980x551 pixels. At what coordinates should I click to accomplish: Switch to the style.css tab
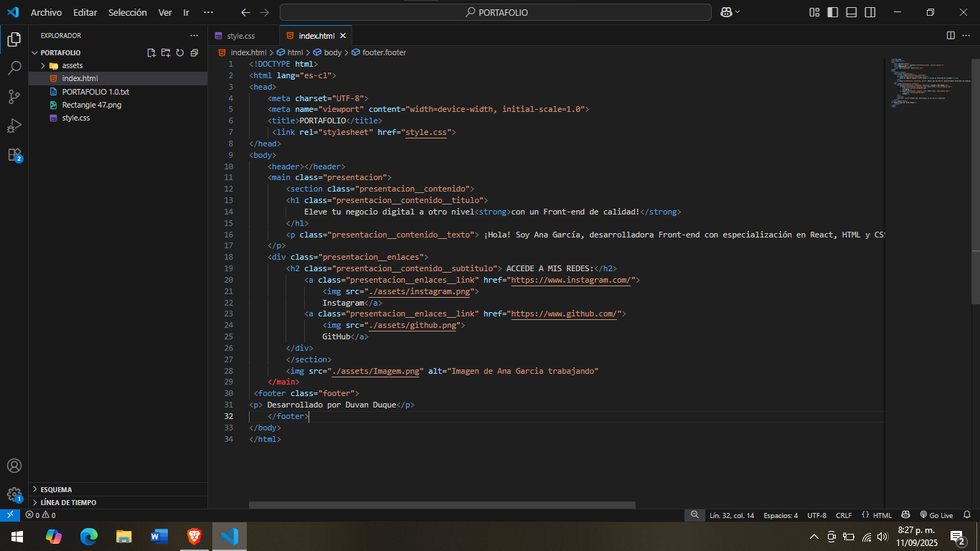click(243, 35)
